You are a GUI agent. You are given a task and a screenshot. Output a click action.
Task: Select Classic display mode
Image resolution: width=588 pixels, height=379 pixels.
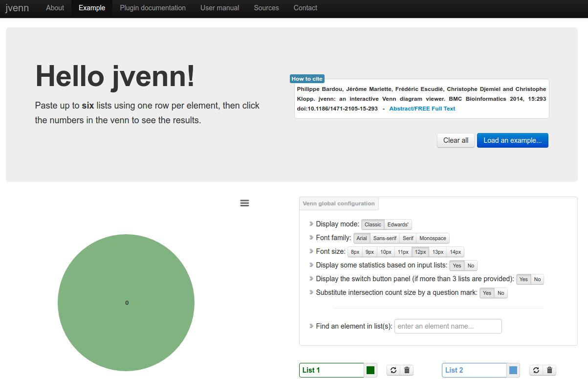click(x=373, y=224)
